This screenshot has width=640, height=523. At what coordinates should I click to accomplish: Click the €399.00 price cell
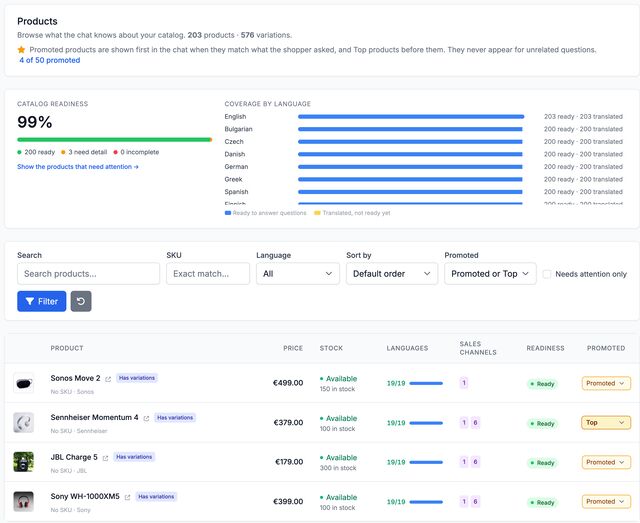(x=288, y=501)
